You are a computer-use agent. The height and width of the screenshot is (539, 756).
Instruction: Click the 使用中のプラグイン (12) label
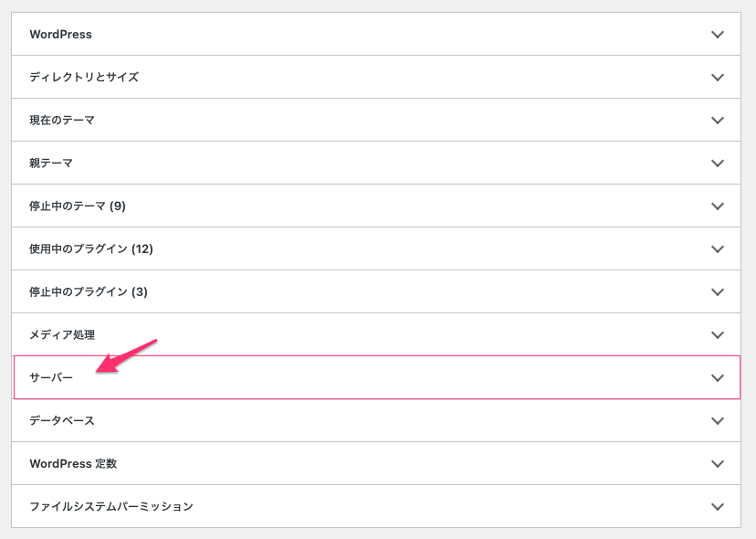click(90, 249)
